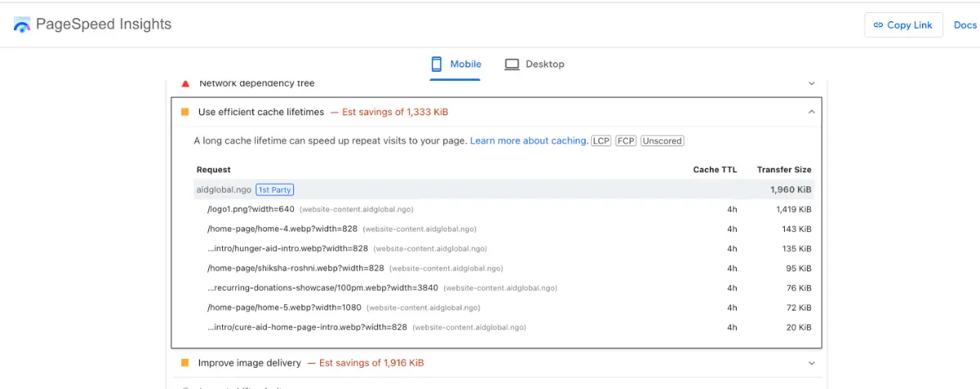980x389 pixels.
Task: Switch to the Desktop tab
Action: pyautogui.click(x=535, y=64)
